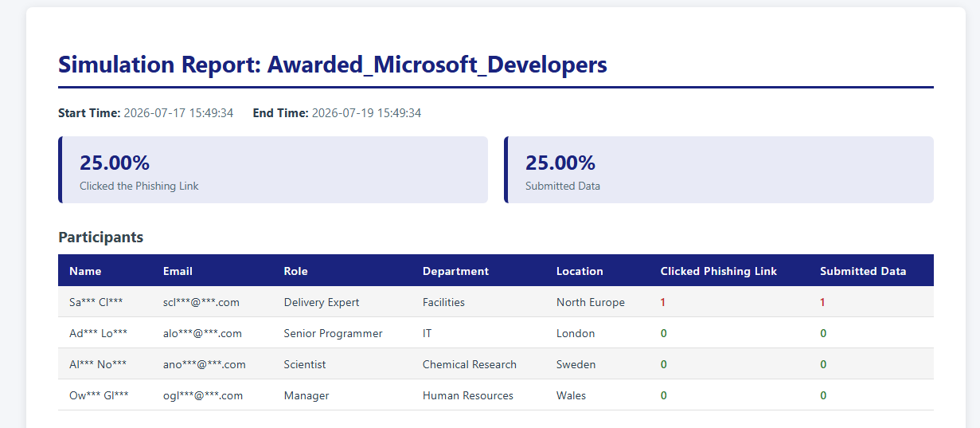The image size is (980, 428).
Task: Click the submitted-data value 0 for Ad*** Lo***
Action: click(823, 334)
